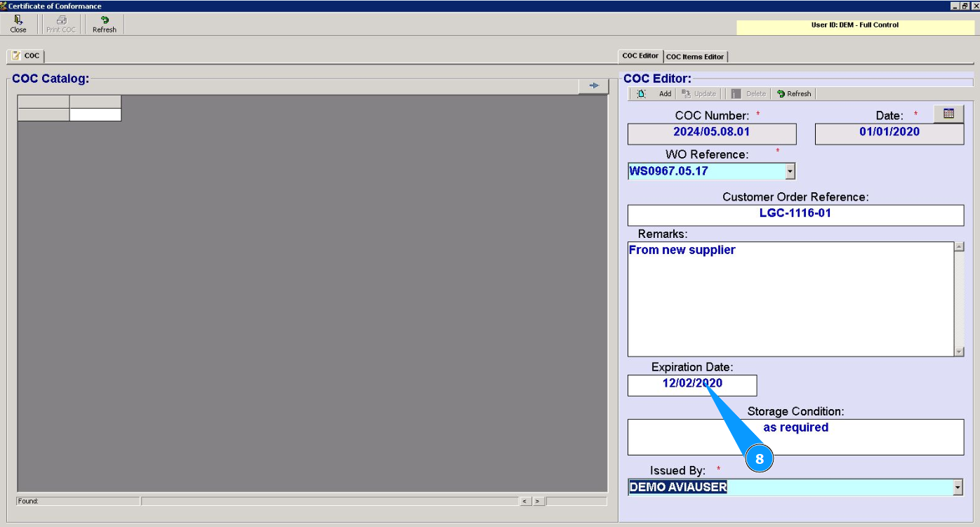This screenshot has width=980, height=527.
Task: Restore the Certificate of Conformance window
Action: [965, 6]
